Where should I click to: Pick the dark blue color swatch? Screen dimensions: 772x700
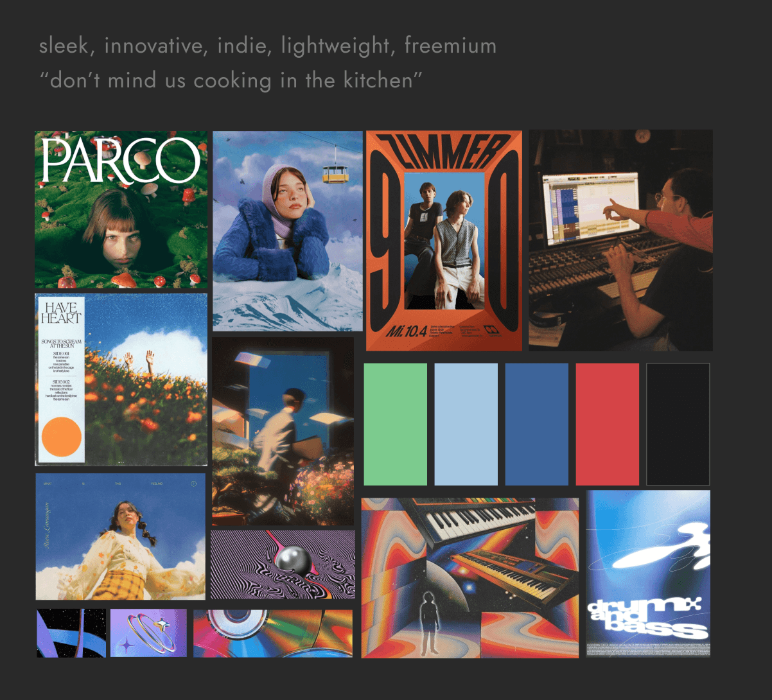tap(537, 424)
